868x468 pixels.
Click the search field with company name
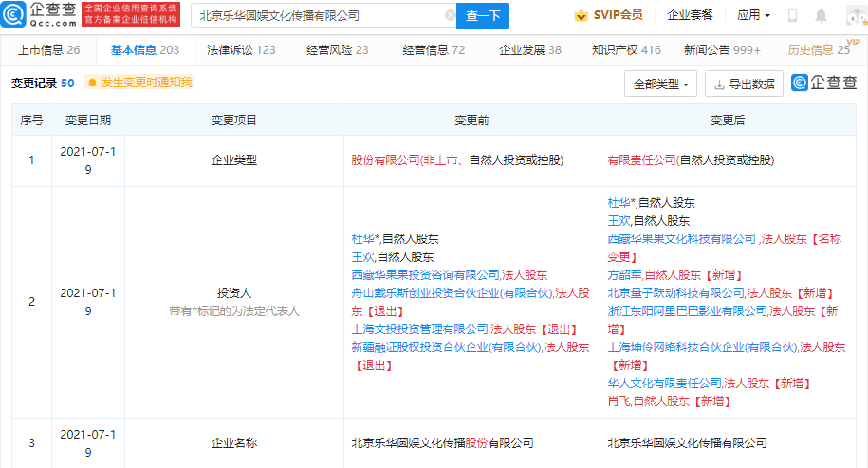[323, 16]
